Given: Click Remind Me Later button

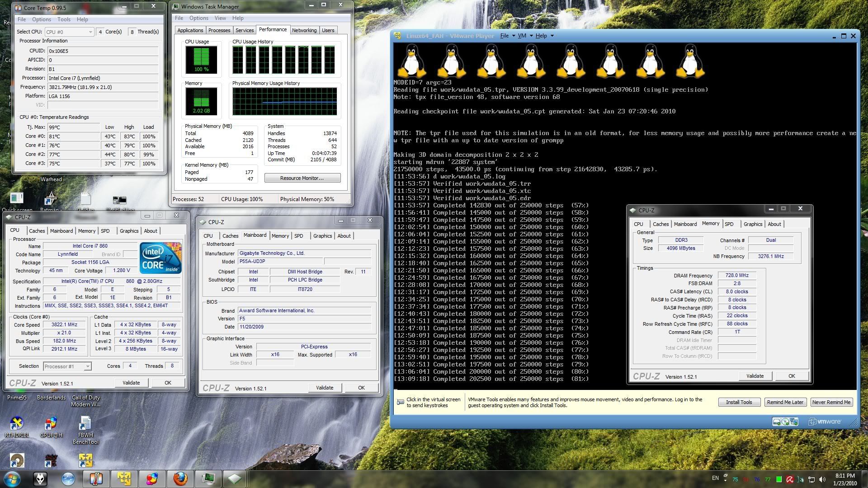Looking at the screenshot, I should point(785,402).
